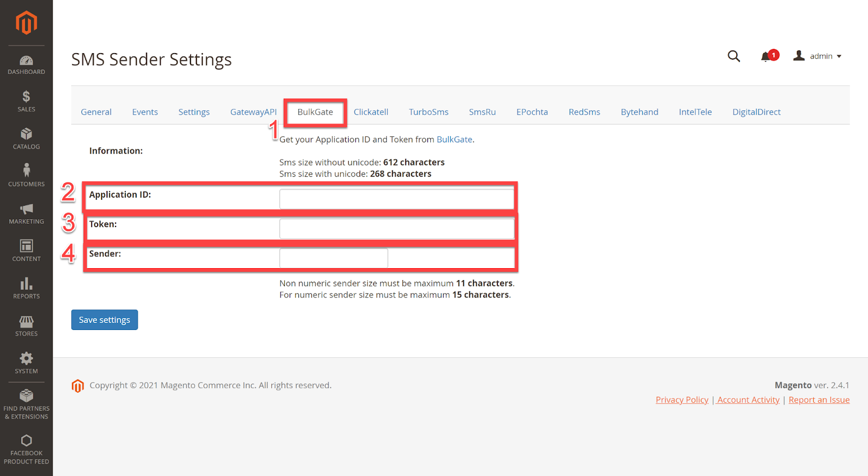Viewport: 868px width, 476px height.
Task: Click the Magento ver. 2.4.1 text
Action: [x=812, y=385]
